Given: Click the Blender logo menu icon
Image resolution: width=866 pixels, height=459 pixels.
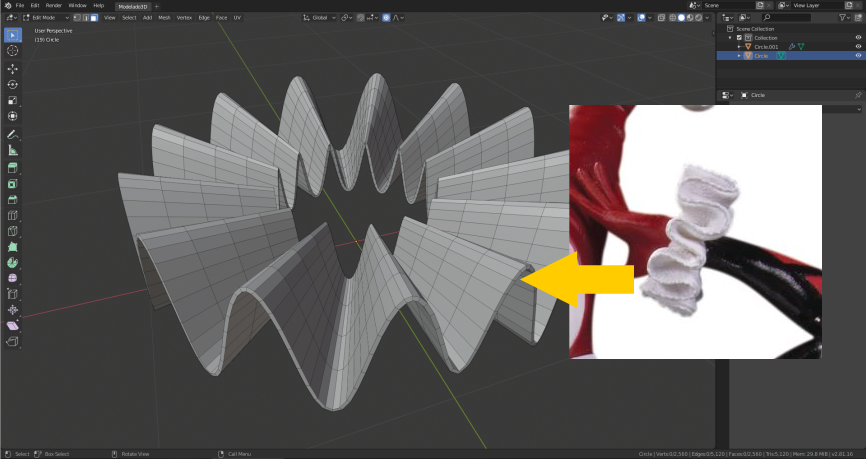Looking at the screenshot, I should click(7, 6).
